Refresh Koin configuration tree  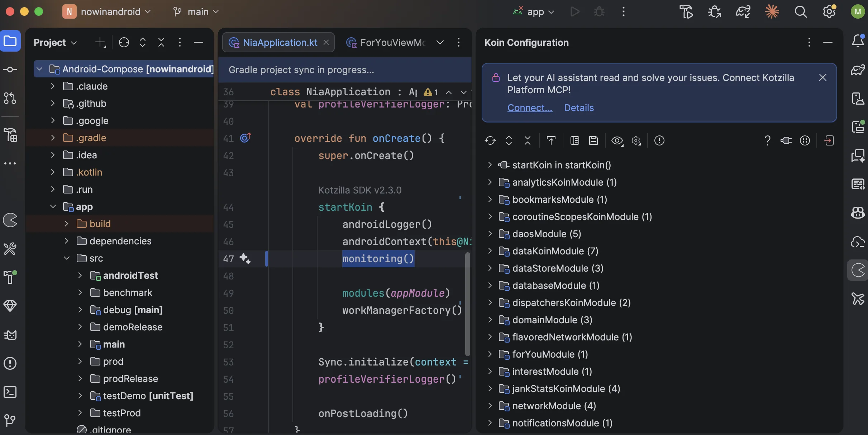[x=490, y=140]
